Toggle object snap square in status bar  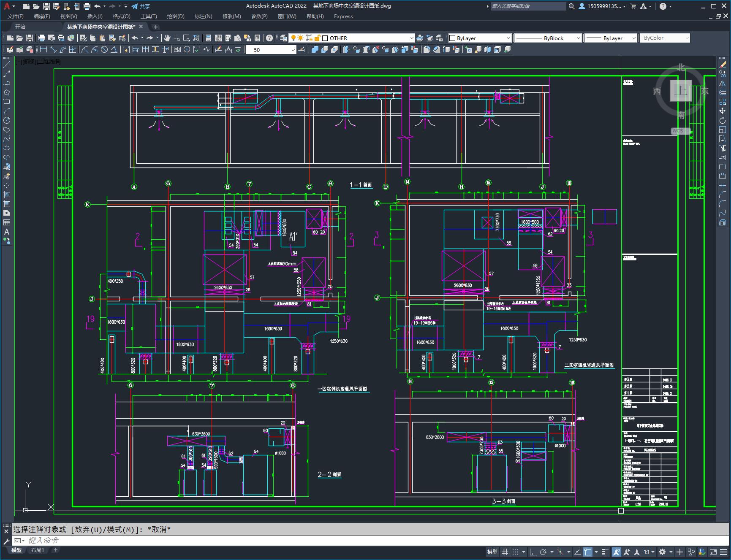tap(588, 552)
